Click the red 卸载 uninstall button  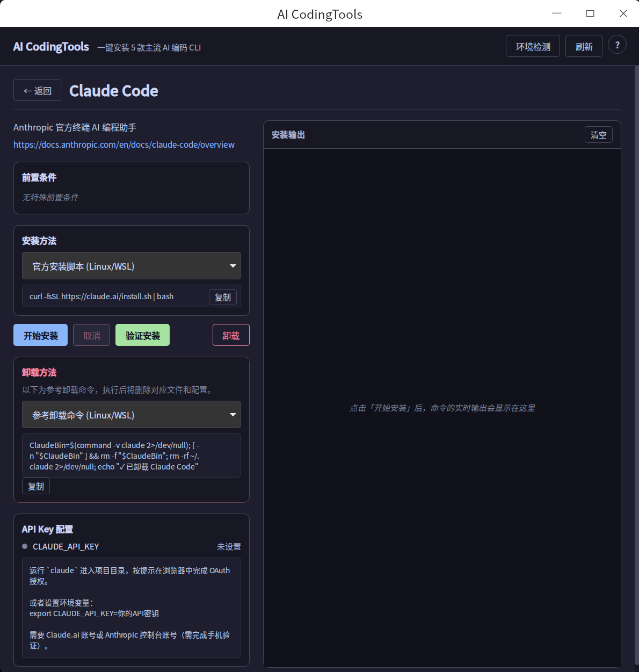tap(231, 335)
